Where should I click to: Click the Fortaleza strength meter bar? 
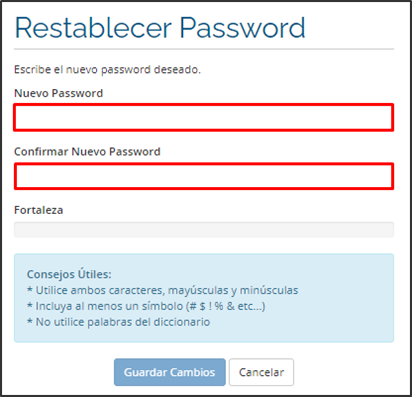pyautogui.click(x=204, y=230)
